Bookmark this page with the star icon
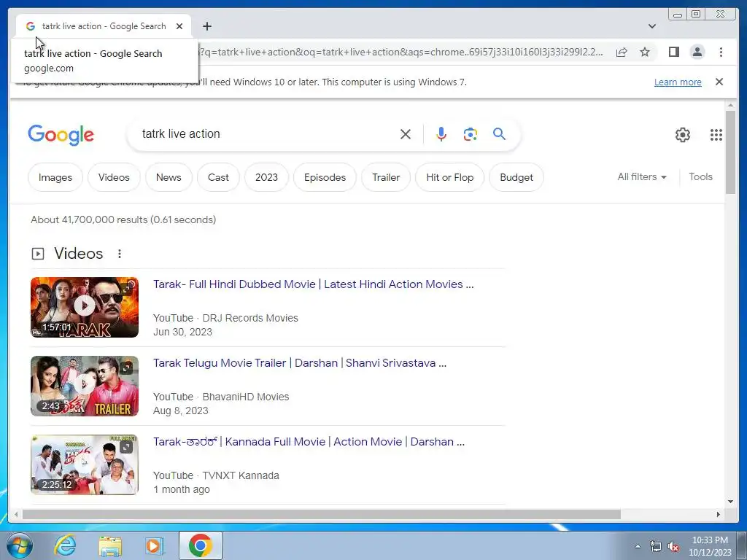Screen dimensions: 747x560 (645, 52)
